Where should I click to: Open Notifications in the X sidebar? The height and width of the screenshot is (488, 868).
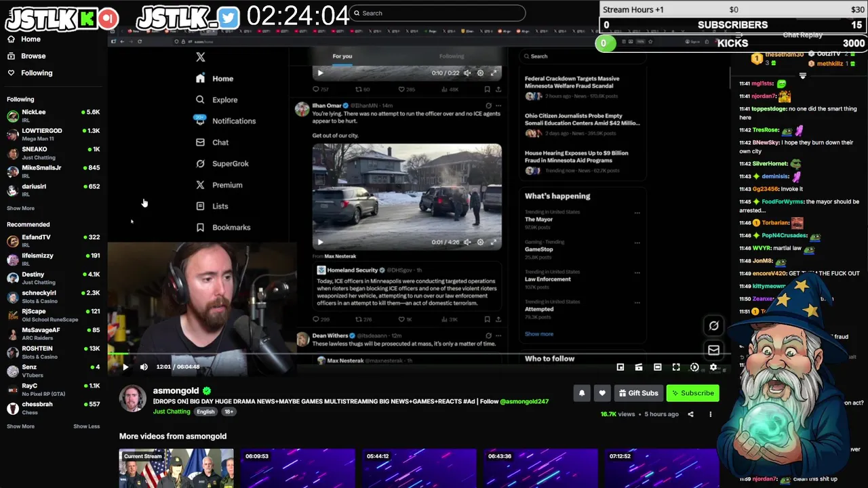tap(226, 121)
